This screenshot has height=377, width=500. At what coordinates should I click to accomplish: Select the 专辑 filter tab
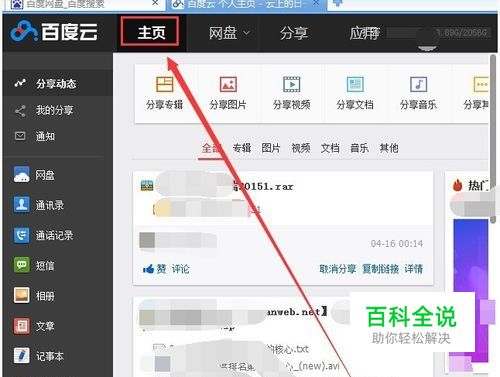242,148
